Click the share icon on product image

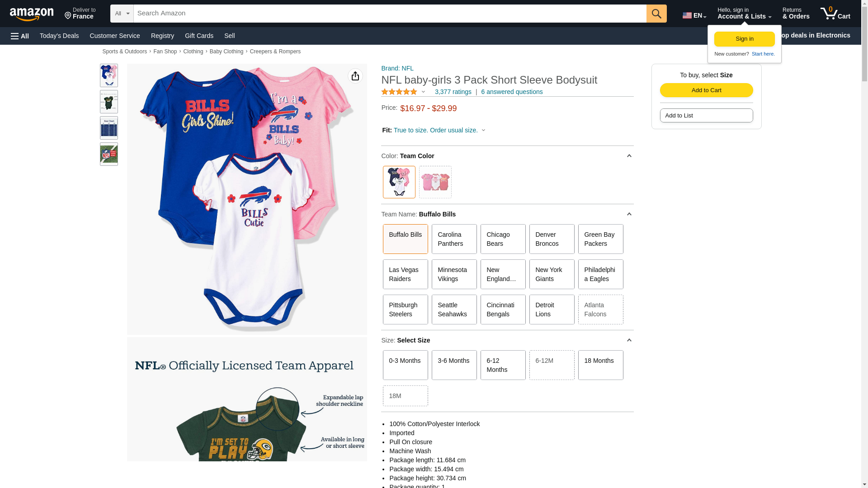point(355,76)
